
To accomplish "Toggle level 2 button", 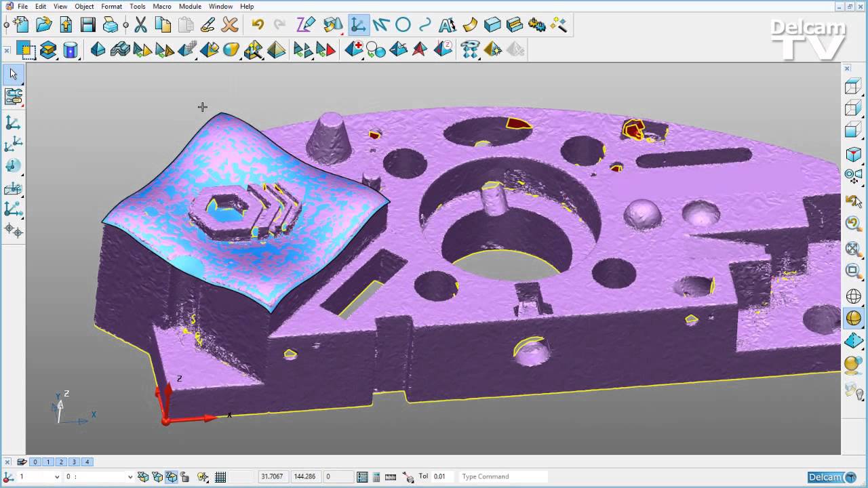I will pyautogui.click(x=61, y=462).
